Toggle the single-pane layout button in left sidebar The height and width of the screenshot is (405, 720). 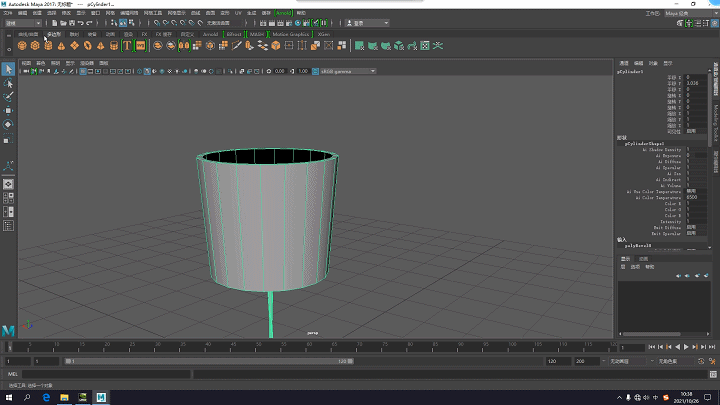click(8, 184)
